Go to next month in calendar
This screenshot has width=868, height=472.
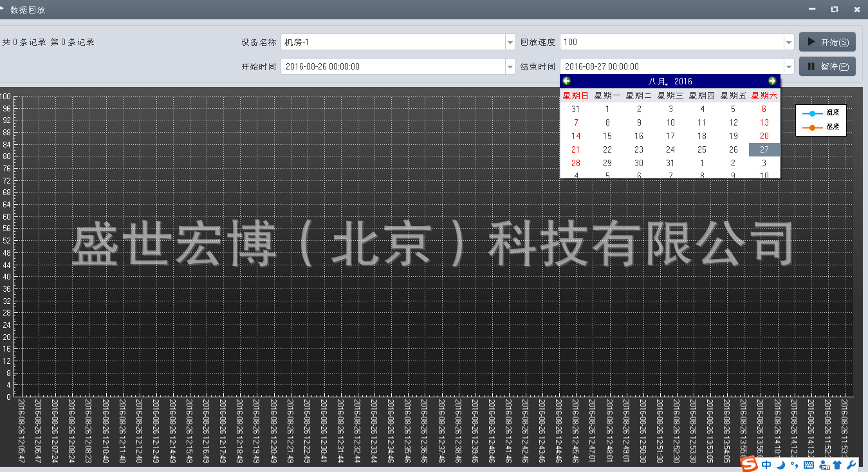(772, 81)
